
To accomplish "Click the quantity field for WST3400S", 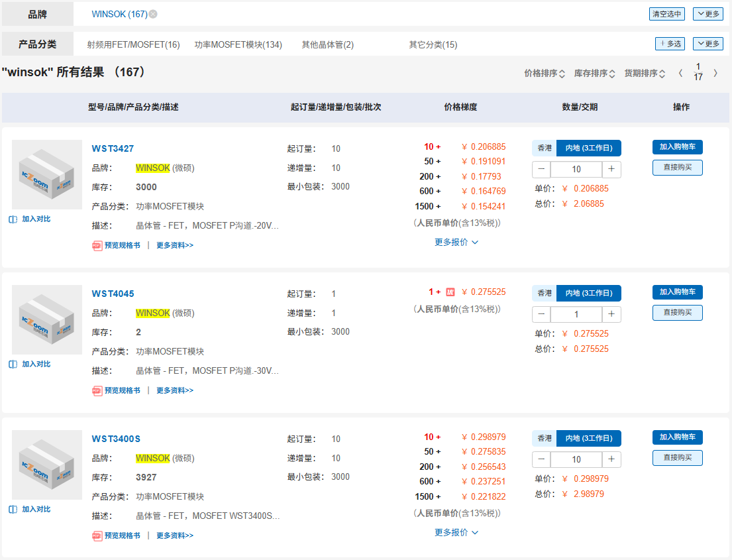I will pyautogui.click(x=576, y=459).
